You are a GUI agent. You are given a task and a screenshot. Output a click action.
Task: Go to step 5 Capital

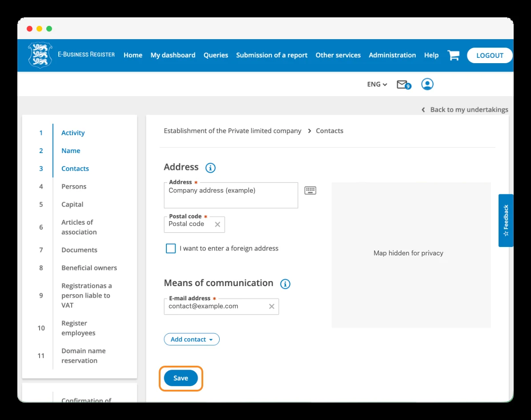coord(72,205)
